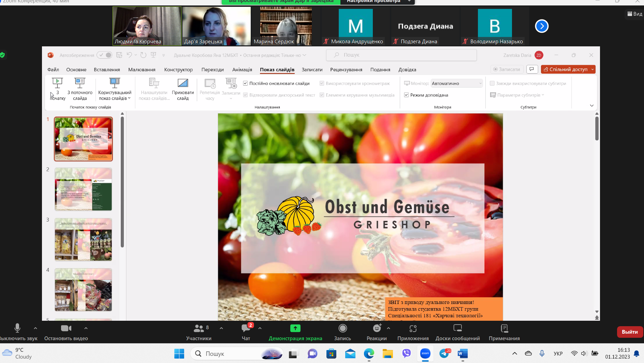Click the main slide vertical scrollbar
Viewport: 644px width, 363px height.
pyautogui.click(x=597, y=128)
